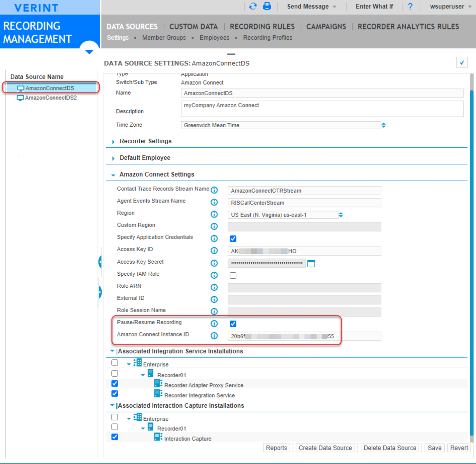Expand the Default Employee section
The height and width of the screenshot is (464, 476).
[x=113, y=158]
